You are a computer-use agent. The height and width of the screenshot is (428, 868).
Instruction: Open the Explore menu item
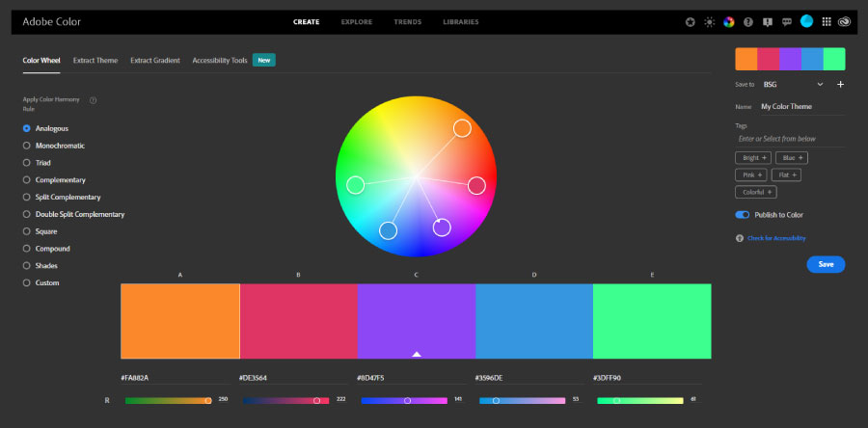coord(356,21)
